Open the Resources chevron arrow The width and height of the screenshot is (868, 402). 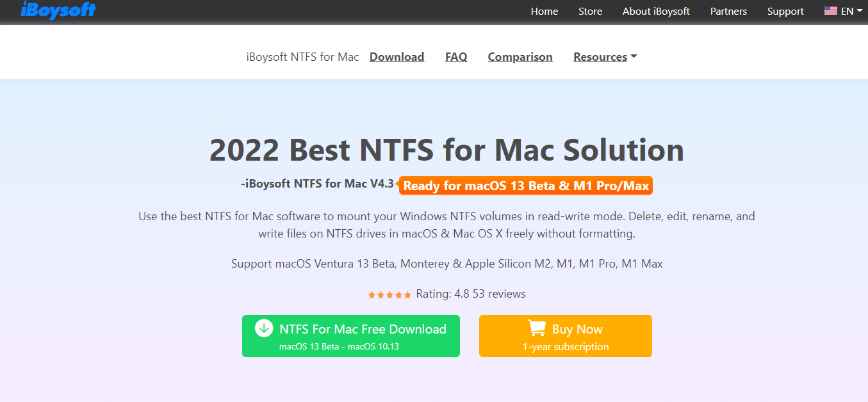point(633,56)
